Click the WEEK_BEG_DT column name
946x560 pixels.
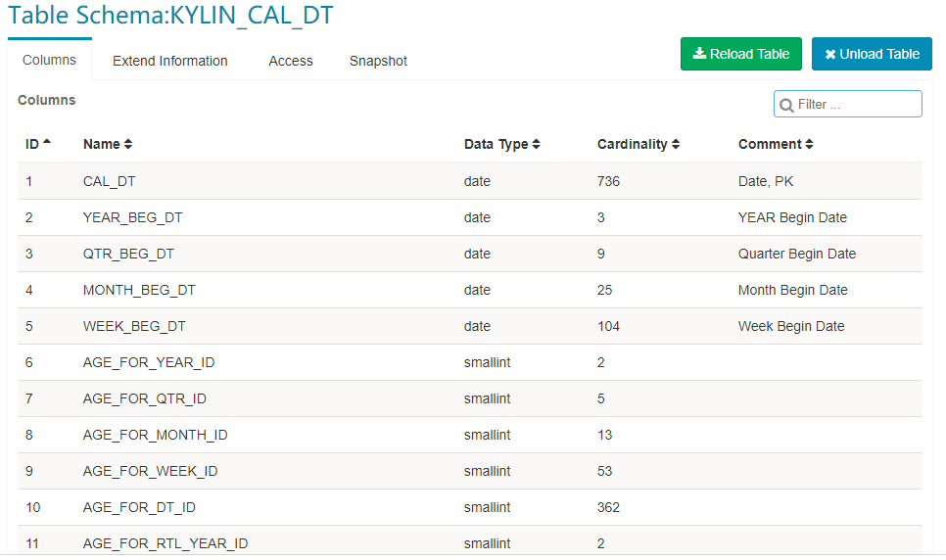click(x=134, y=326)
